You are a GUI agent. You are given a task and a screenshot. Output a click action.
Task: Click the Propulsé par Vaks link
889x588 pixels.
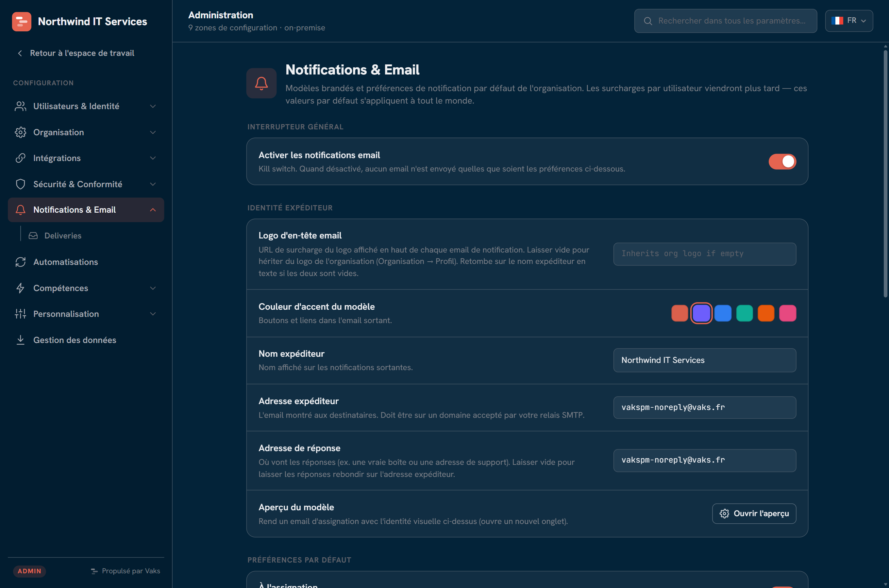point(125,571)
